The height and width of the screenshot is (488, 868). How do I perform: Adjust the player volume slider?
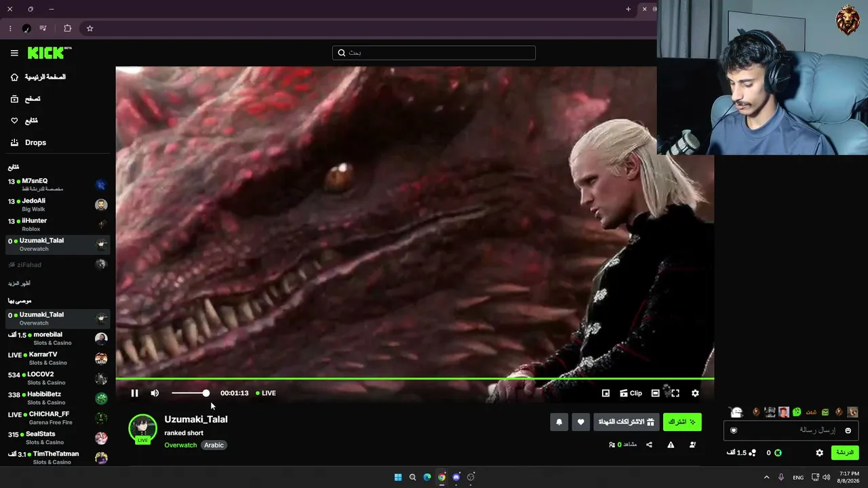tap(191, 393)
